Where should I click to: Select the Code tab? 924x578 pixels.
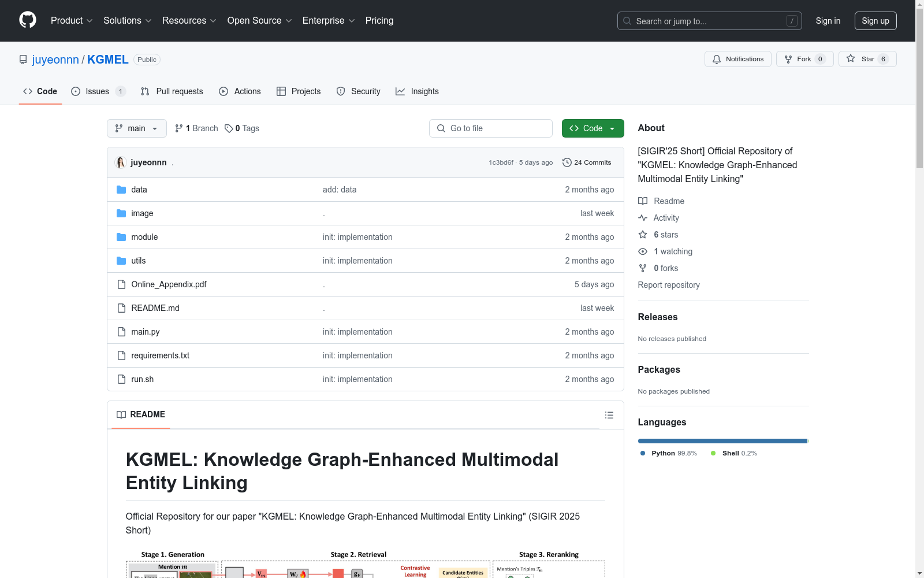point(40,91)
